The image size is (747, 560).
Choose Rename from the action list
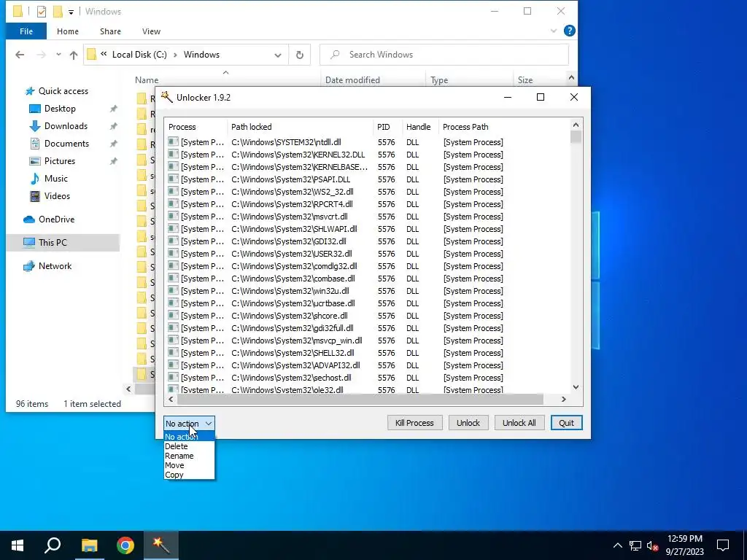pos(189,456)
